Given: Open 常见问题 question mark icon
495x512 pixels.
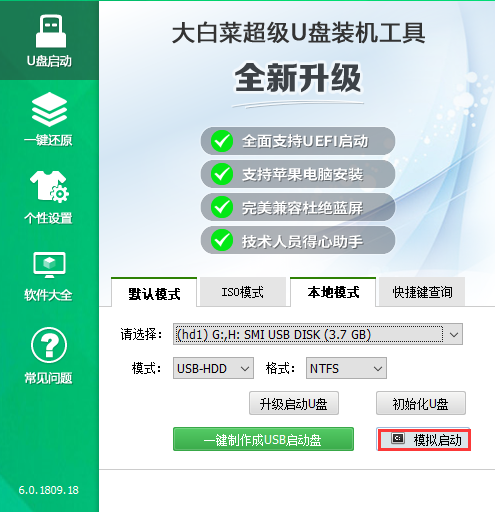Looking at the screenshot, I should pos(49,345).
